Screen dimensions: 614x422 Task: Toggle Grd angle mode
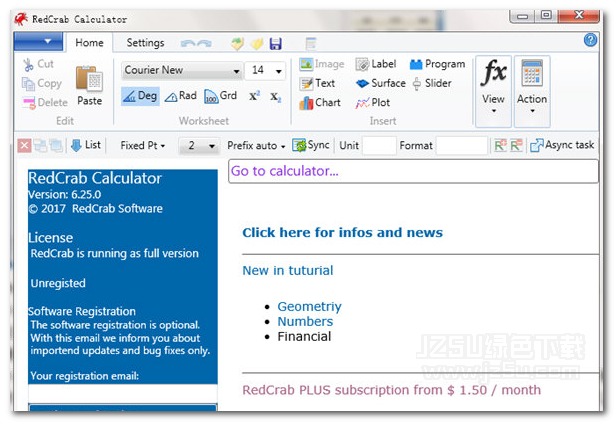(221, 96)
